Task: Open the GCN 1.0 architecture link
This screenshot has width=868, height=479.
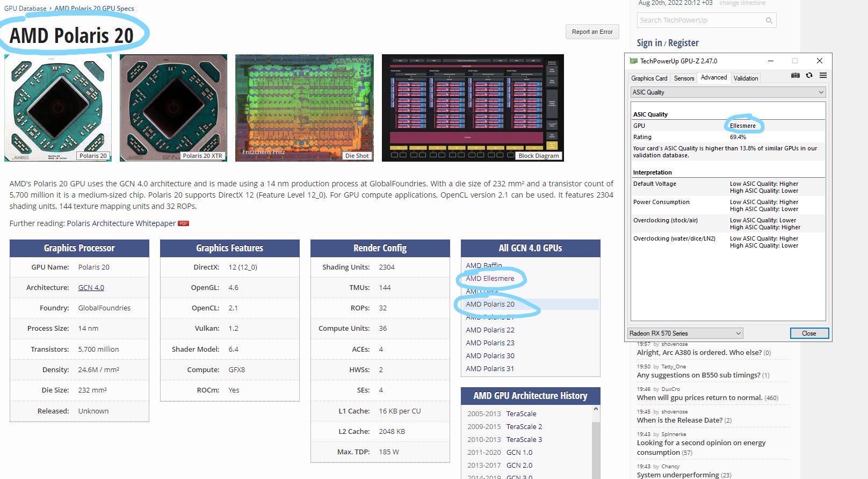Action: (x=519, y=453)
